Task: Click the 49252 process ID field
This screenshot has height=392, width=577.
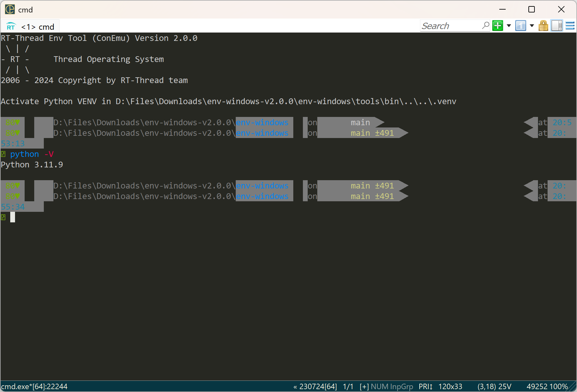Action: tap(537, 387)
